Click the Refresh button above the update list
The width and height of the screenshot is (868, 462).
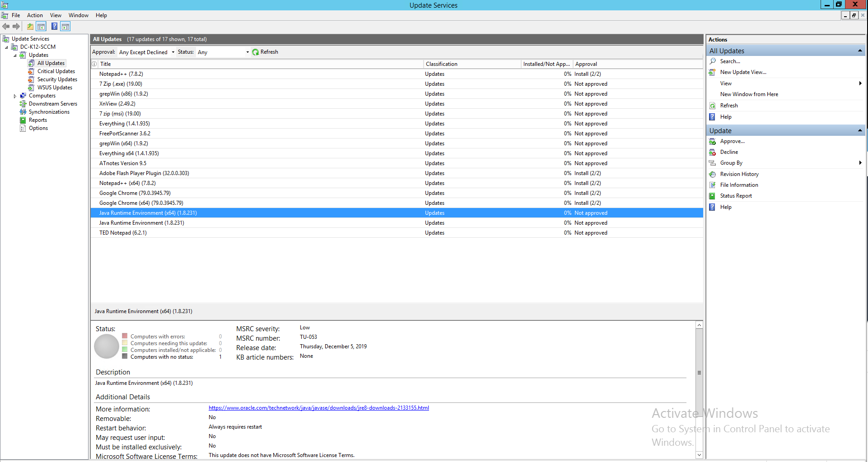click(x=266, y=51)
